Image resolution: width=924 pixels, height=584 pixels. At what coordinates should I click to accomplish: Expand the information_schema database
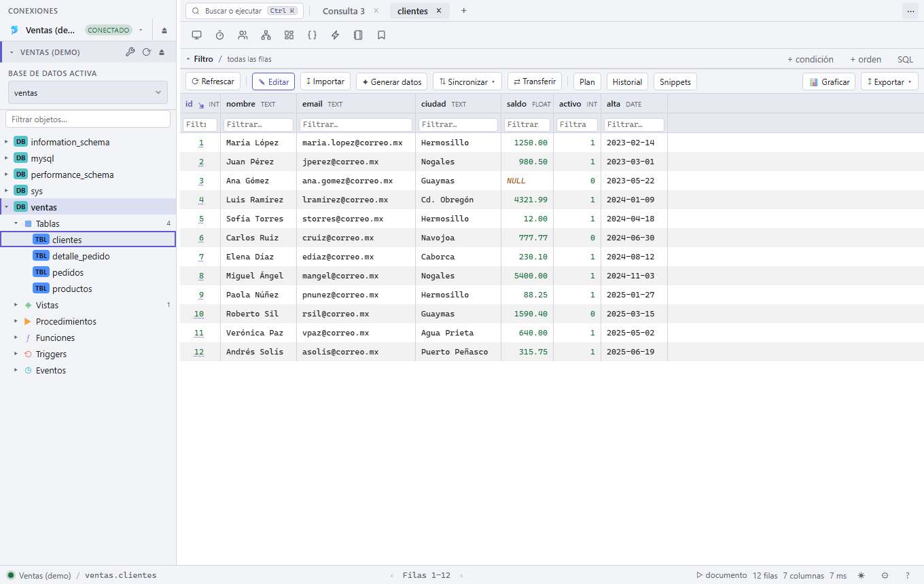pos(6,142)
